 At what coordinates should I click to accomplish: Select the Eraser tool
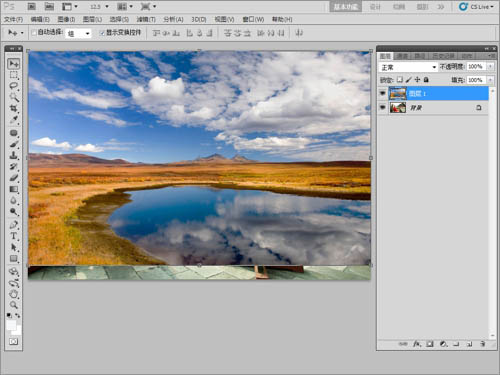[x=14, y=178]
